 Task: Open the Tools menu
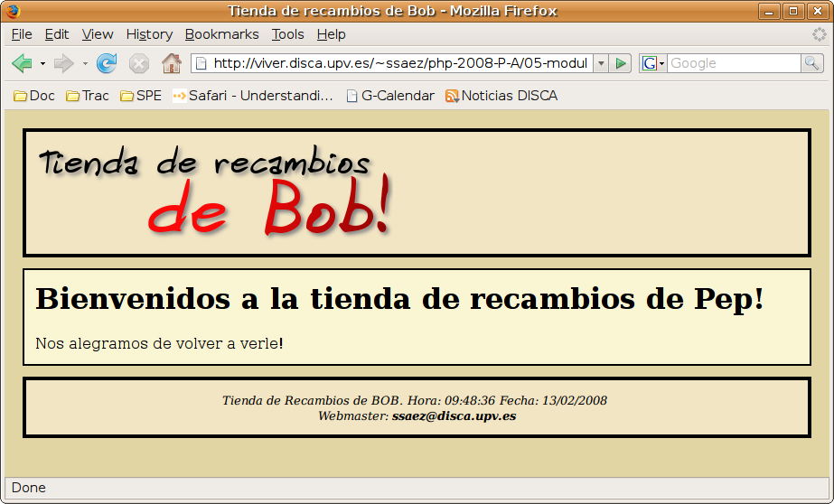(x=287, y=34)
